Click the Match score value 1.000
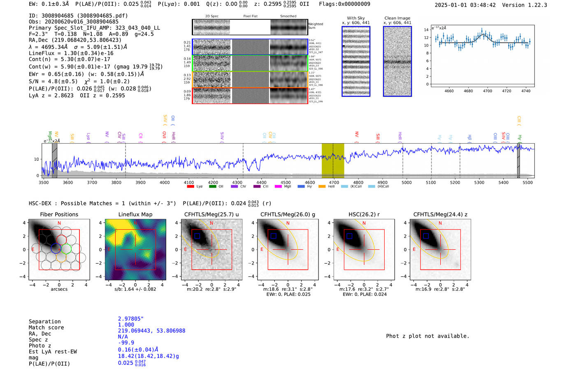Screen dimensions: 576x392 [126, 325]
